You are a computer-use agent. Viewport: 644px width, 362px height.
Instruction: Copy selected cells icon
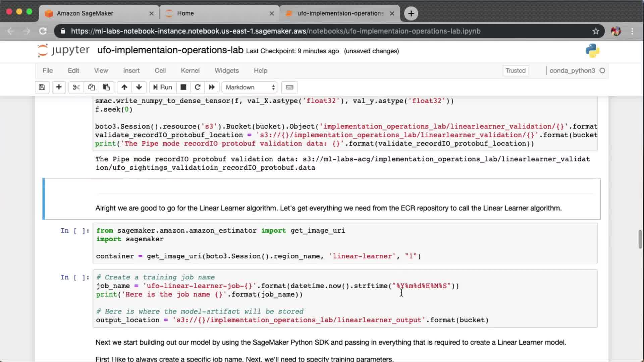(x=91, y=87)
